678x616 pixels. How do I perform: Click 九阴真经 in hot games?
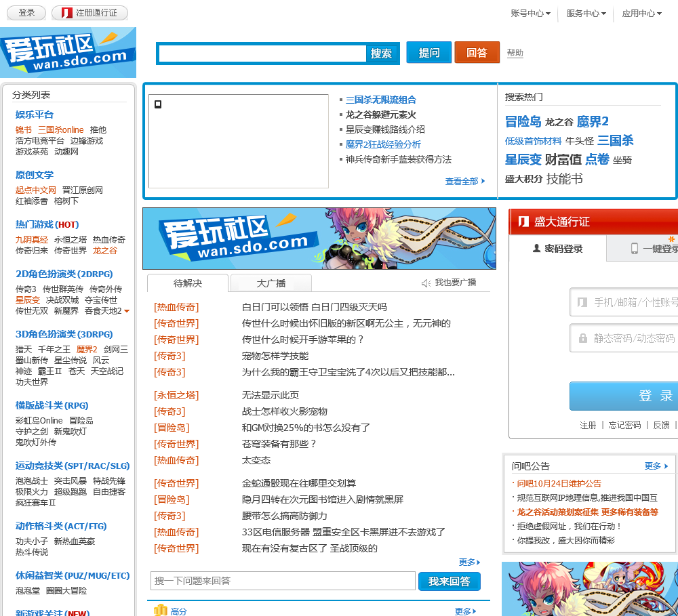point(32,239)
